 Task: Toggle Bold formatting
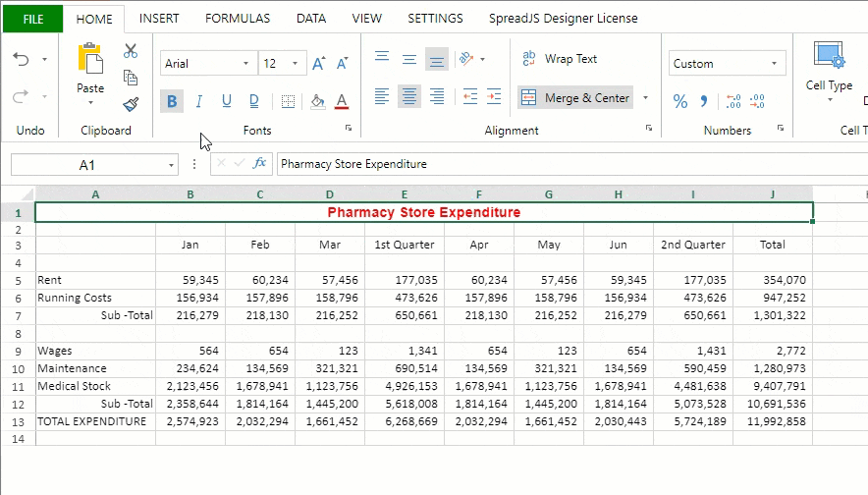172,101
